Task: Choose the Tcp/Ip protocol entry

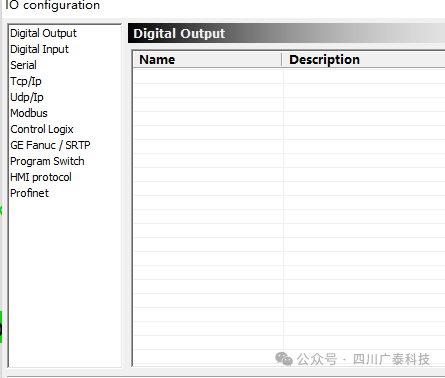Action: click(26, 81)
